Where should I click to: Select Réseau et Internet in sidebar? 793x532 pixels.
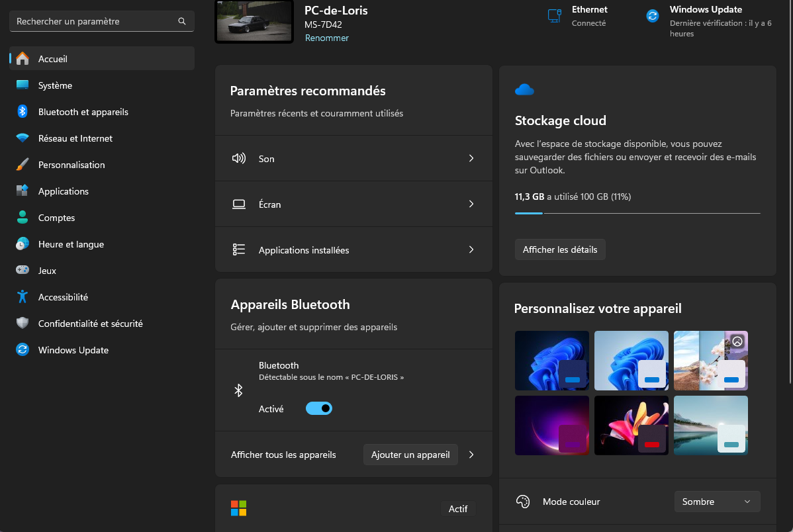coord(102,138)
